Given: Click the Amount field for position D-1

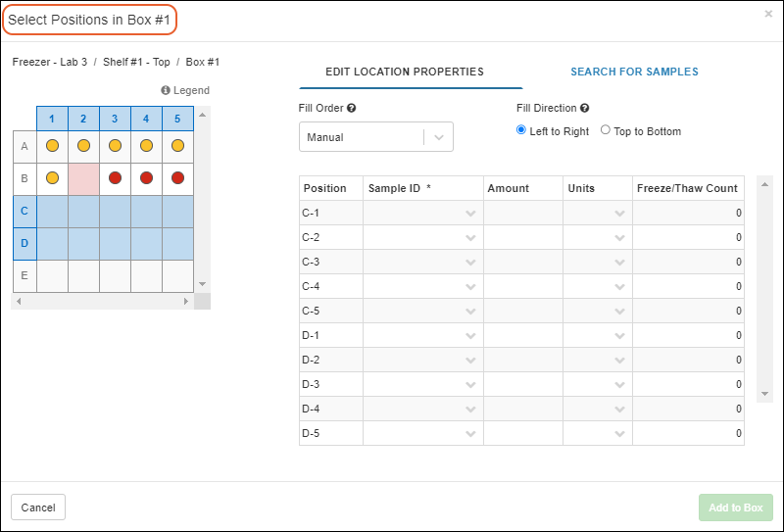Looking at the screenshot, I should point(523,336).
